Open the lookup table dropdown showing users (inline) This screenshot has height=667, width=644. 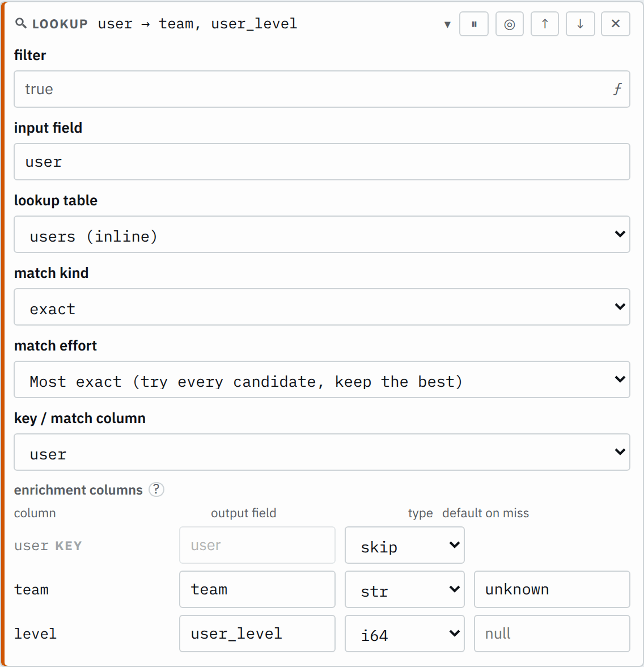[x=322, y=234]
